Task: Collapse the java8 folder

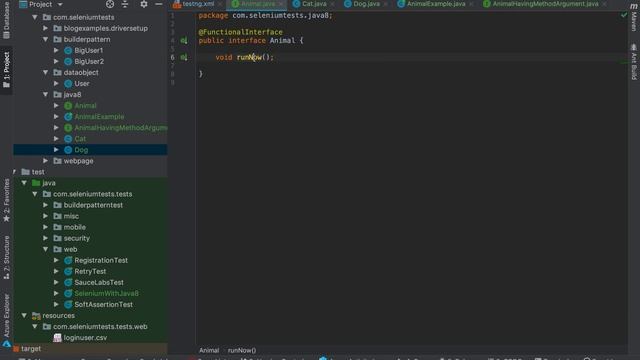Action: pos(45,94)
